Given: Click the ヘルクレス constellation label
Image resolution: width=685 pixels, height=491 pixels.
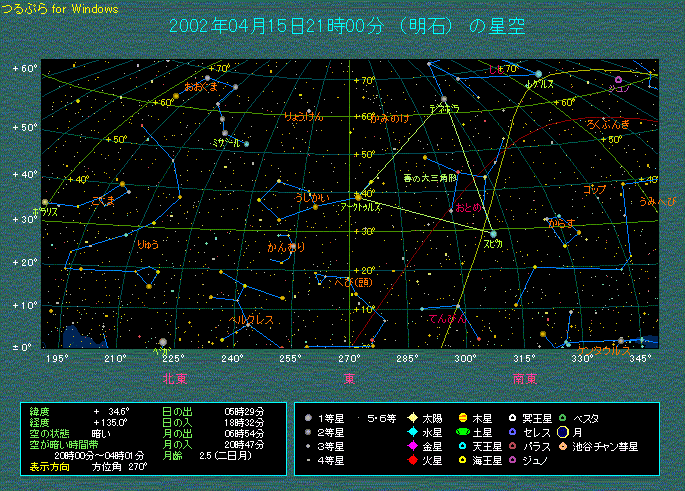Looking at the screenshot, I should click(x=251, y=320).
